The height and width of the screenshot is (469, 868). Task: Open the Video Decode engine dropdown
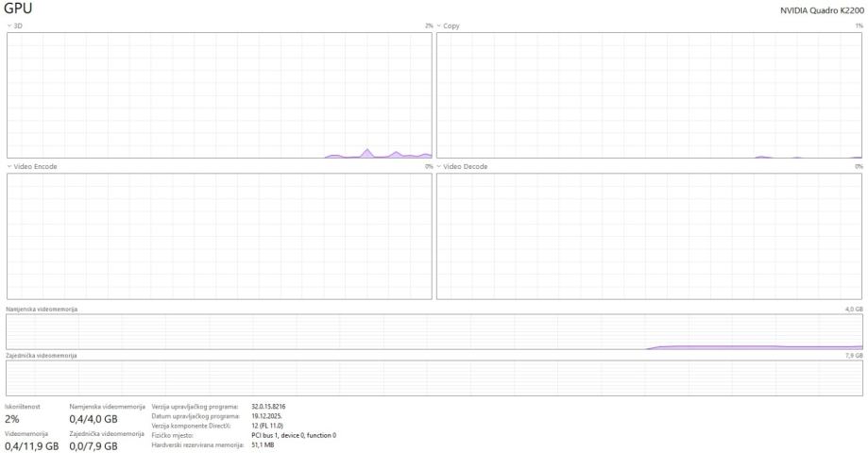[x=462, y=166]
